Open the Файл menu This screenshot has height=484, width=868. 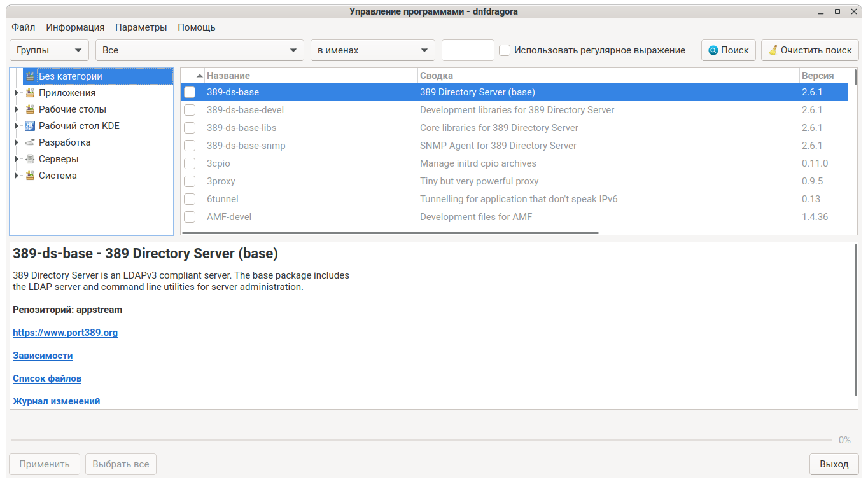pyautogui.click(x=23, y=27)
